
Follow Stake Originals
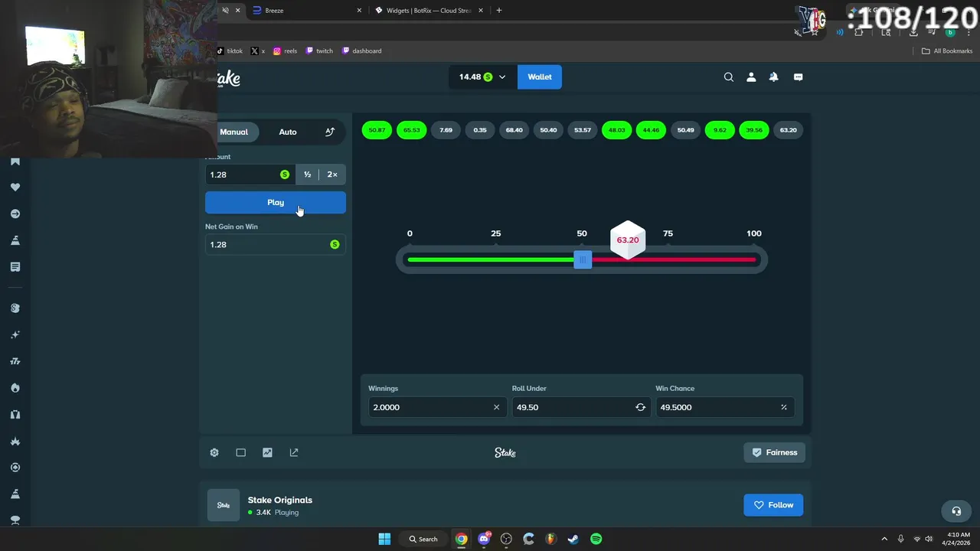[x=773, y=505]
